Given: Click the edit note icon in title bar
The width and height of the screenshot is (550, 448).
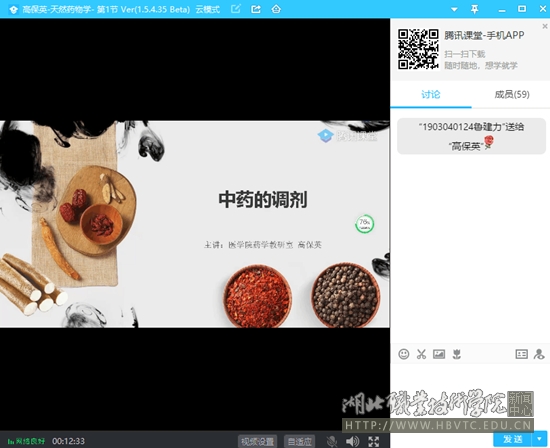Looking at the screenshot, I should 236,9.
